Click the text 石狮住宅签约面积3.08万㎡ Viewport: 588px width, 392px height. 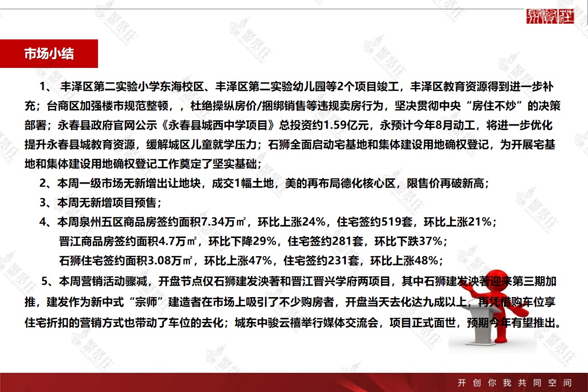click(x=125, y=261)
